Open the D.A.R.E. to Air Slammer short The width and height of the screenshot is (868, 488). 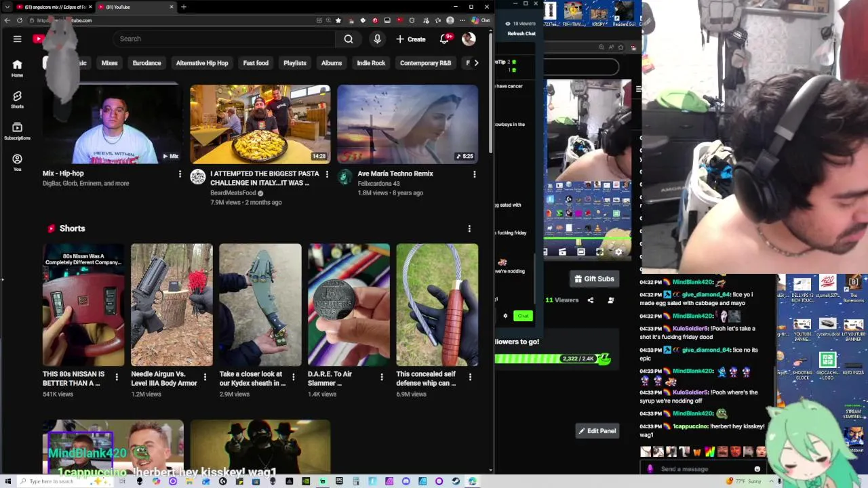[x=349, y=305]
